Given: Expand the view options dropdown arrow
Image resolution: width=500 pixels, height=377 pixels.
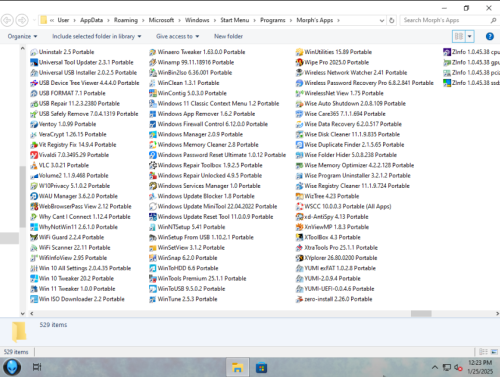Looking at the screenshot, I should point(470,36).
